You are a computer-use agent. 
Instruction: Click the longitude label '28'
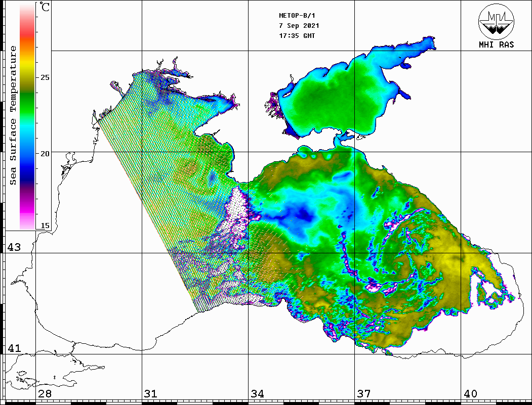45,394
